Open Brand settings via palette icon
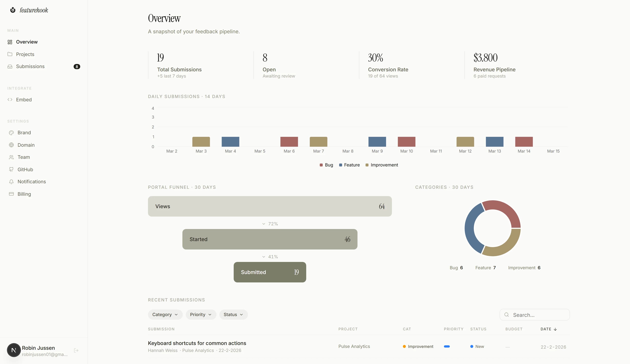Image resolution: width=630 pixels, height=364 pixels. [x=12, y=133]
